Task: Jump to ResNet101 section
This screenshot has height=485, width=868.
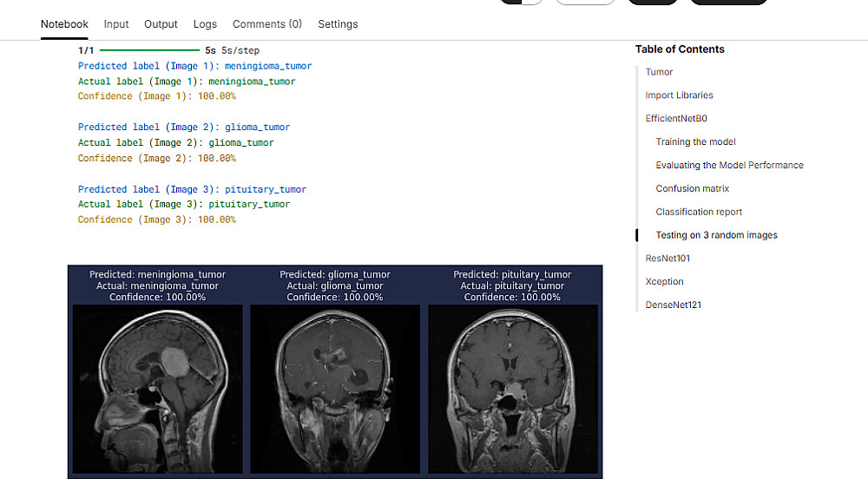Action: [x=667, y=259]
